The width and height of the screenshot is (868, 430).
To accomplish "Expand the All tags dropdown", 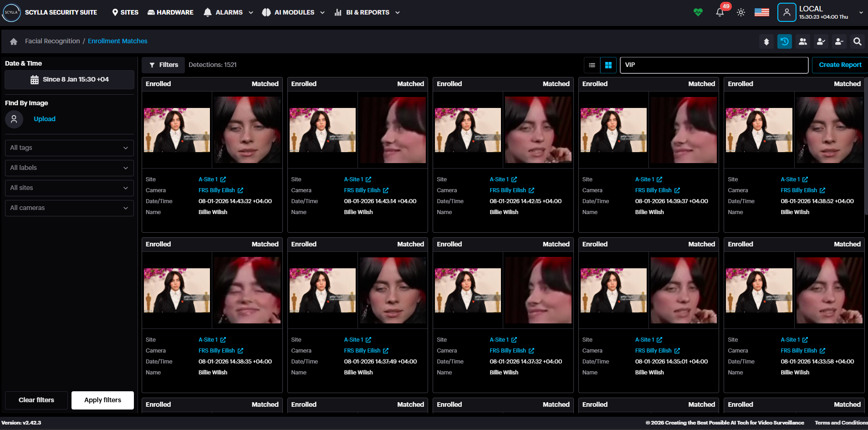I will coord(69,148).
